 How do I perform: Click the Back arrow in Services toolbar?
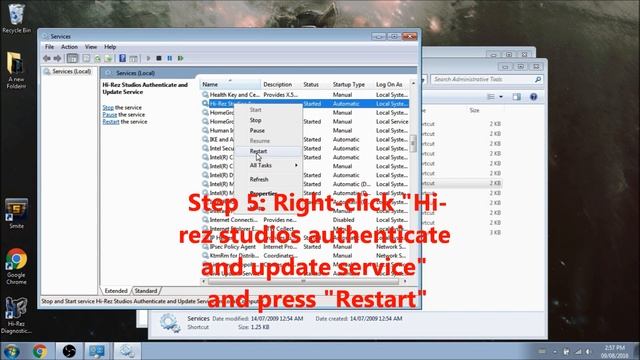pos(47,58)
